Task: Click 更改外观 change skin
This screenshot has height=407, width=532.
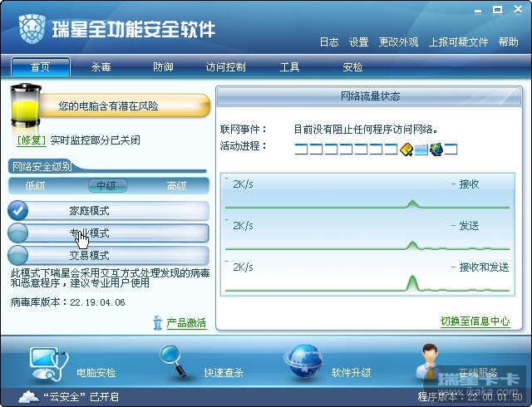Action: click(398, 42)
